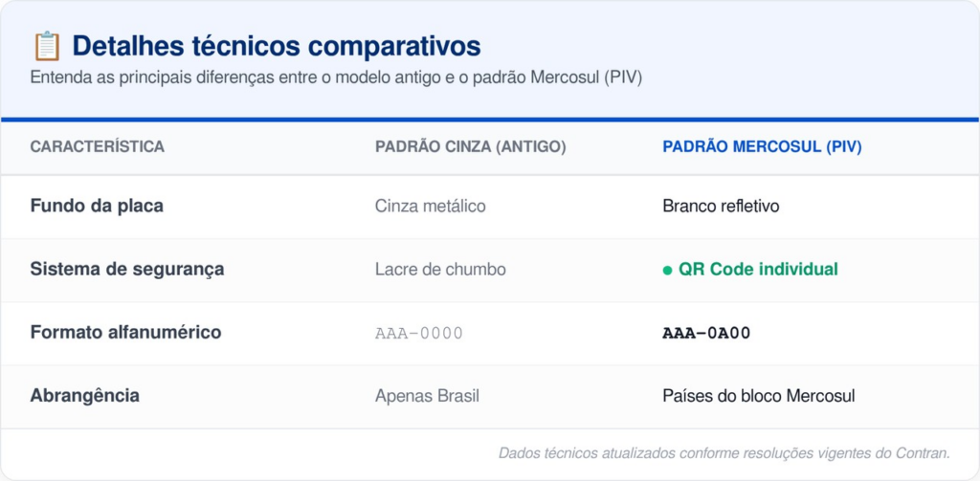Click the "Abrangência" row label
Viewport: 980px width, 481px height.
pyautogui.click(x=84, y=396)
